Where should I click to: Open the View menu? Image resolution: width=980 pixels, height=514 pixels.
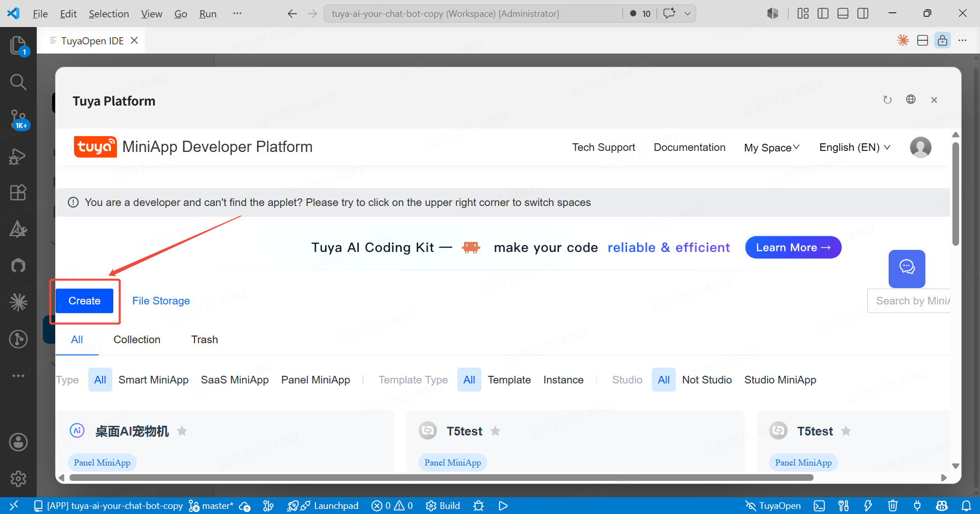click(152, 14)
